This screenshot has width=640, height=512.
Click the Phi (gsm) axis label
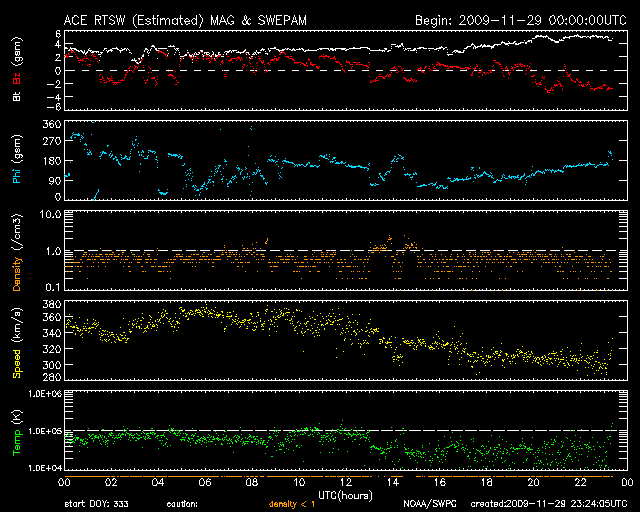pos(16,160)
